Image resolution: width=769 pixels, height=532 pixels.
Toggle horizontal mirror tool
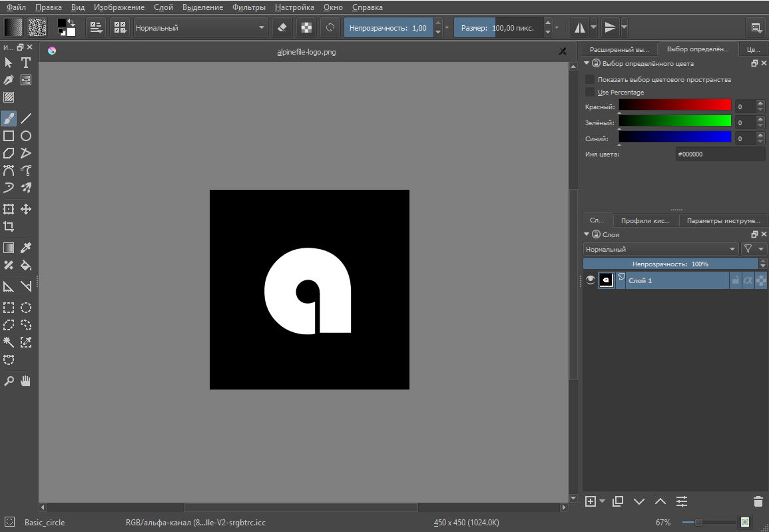(x=580, y=27)
